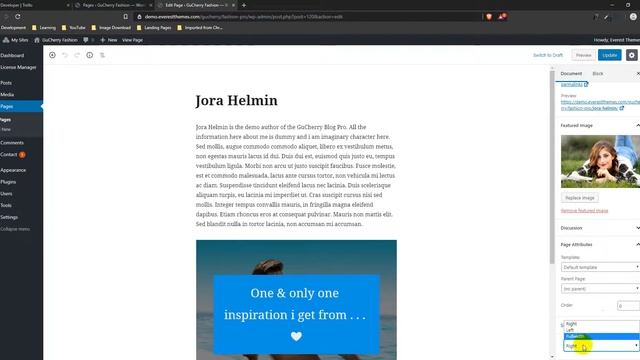Click the Brave shield icon
Screen dimensions: 640x360
tap(489, 17)
